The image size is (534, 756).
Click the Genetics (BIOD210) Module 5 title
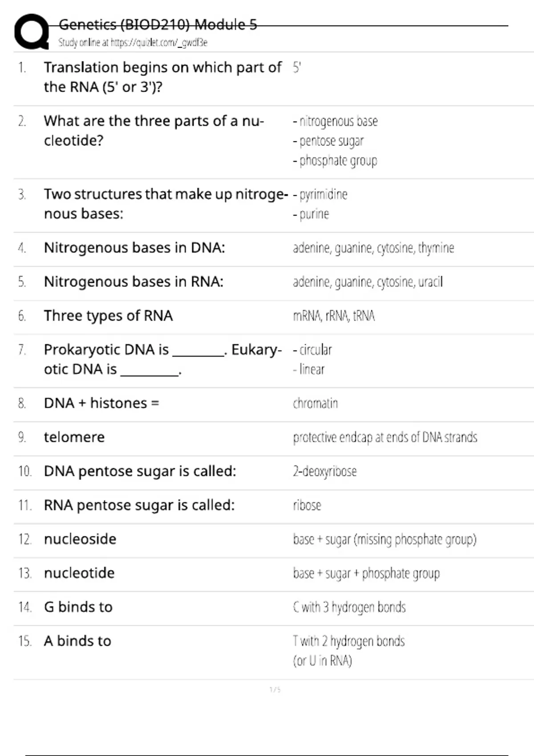[158, 24]
